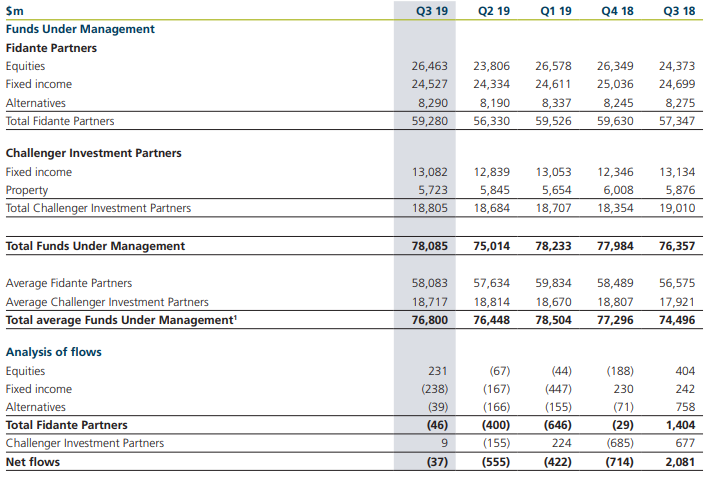Viewport: 716px width, 477px height.
Task: Click the Analysis of flows heading
Action: coord(53,352)
